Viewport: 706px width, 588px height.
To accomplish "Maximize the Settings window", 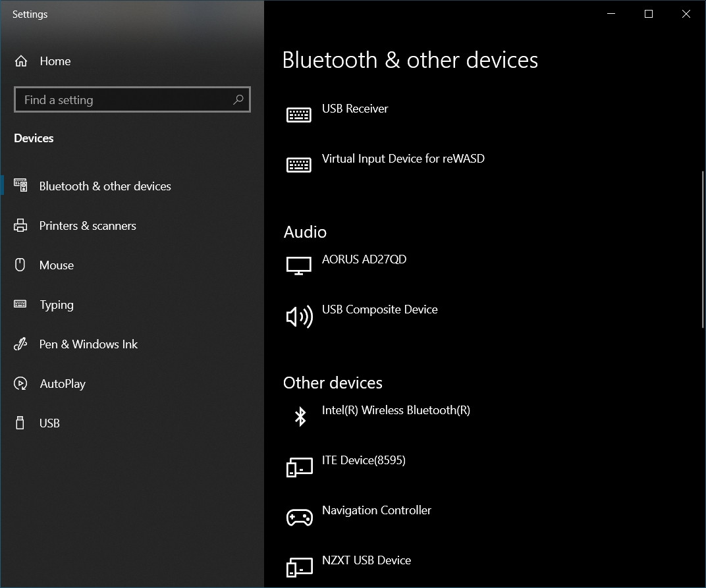I will (649, 14).
